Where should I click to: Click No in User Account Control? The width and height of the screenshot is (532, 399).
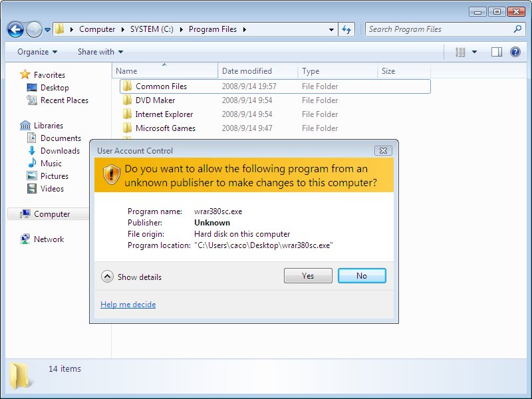coord(362,275)
